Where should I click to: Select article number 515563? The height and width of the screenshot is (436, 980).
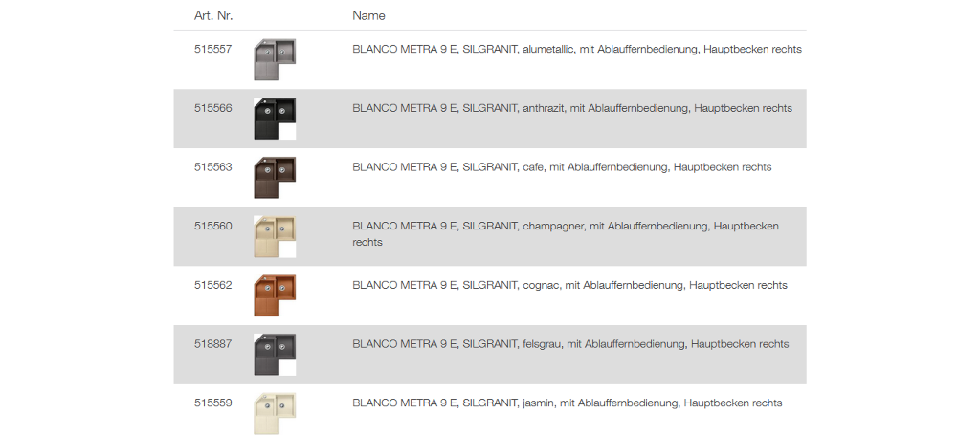point(213,166)
